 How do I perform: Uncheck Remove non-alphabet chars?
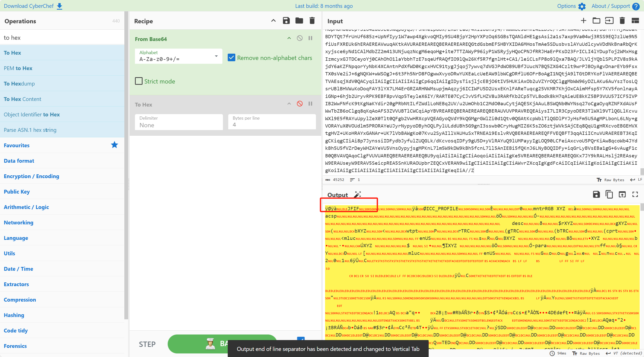click(x=231, y=58)
